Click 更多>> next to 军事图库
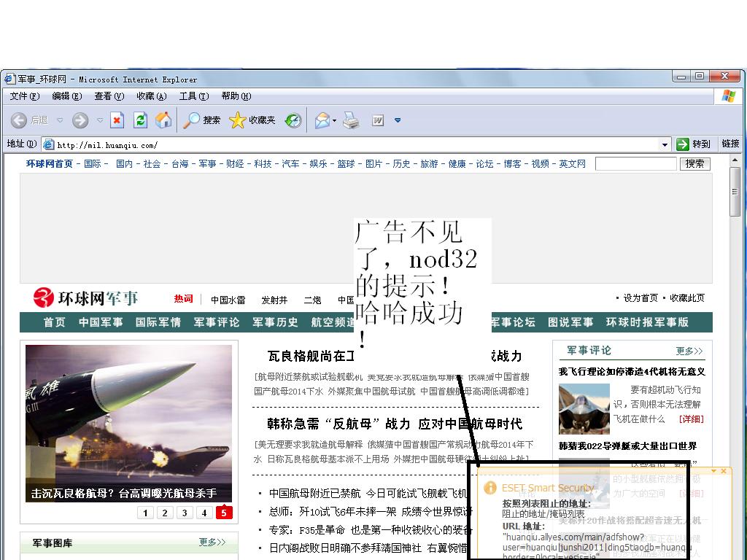This screenshot has height=560, width=747. pyautogui.click(x=212, y=542)
